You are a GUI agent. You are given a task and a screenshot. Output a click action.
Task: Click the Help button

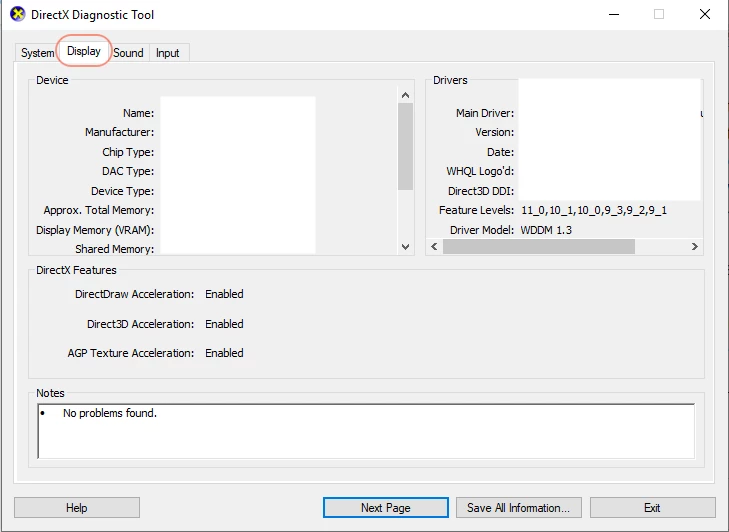point(77,507)
